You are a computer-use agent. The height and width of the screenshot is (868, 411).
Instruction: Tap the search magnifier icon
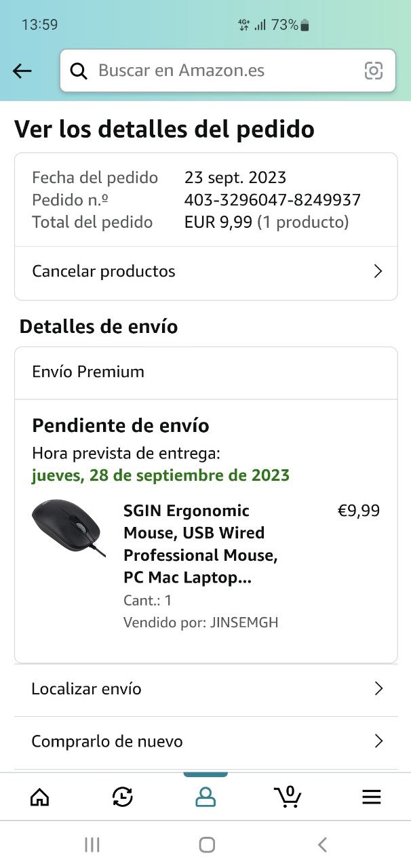(x=79, y=71)
